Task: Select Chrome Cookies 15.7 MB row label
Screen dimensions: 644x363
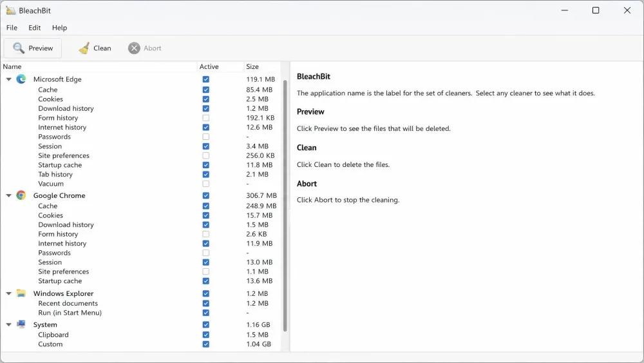Action: click(x=50, y=215)
